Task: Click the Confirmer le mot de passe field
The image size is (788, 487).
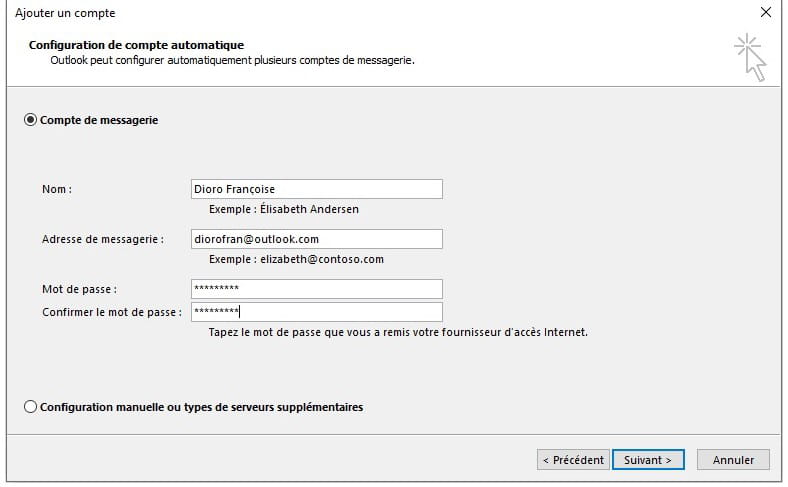Action: click(x=317, y=312)
